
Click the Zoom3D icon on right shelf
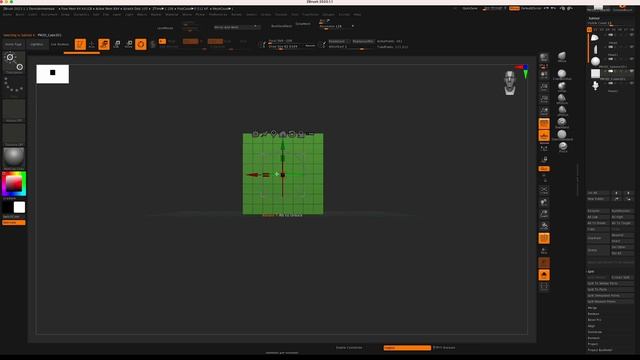(x=544, y=214)
